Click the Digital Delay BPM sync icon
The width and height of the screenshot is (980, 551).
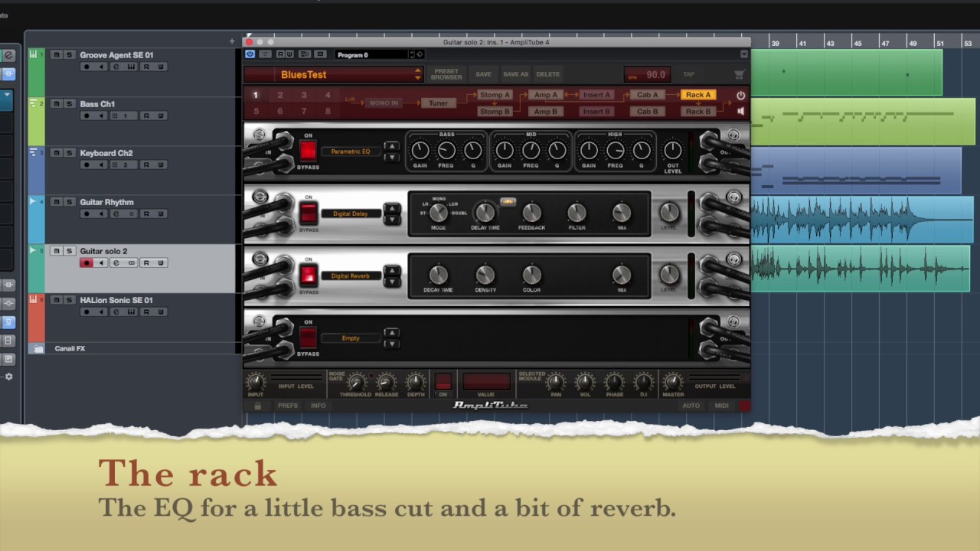click(x=508, y=202)
